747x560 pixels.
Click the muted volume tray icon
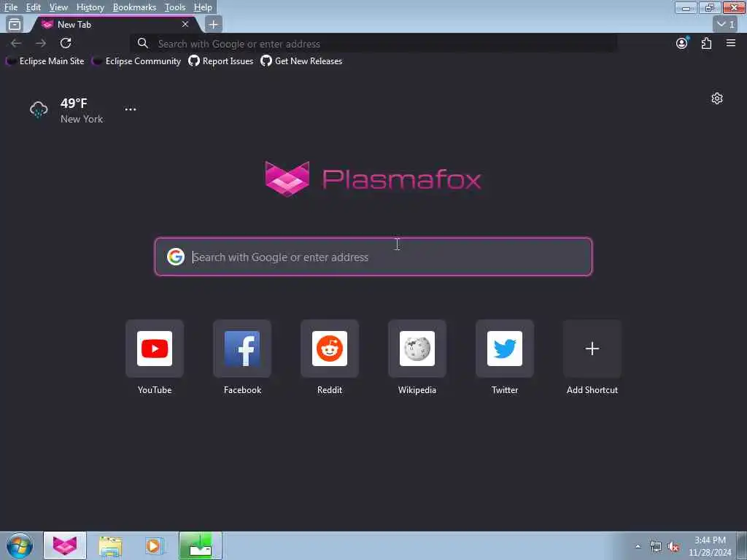point(673,546)
